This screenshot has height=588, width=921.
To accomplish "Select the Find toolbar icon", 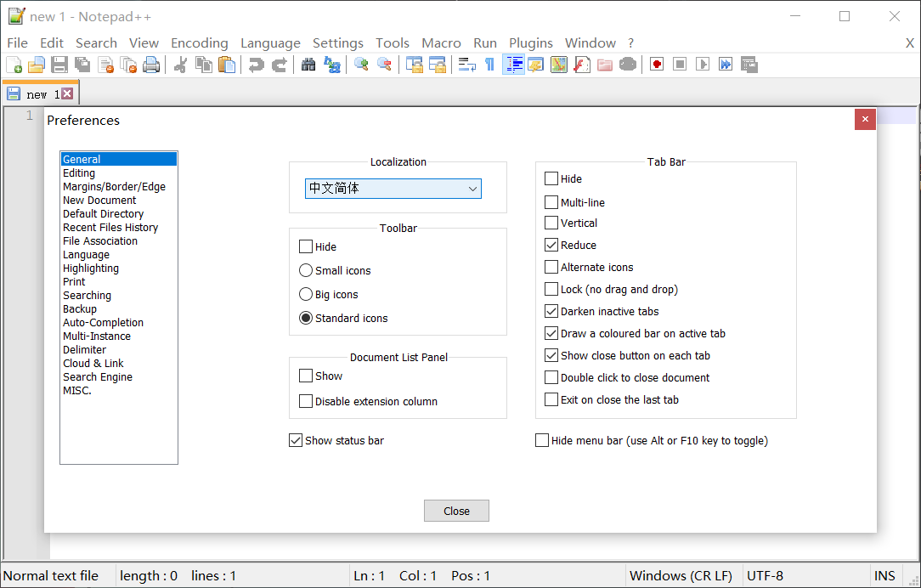I will pyautogui.click(x=308, y=64).
